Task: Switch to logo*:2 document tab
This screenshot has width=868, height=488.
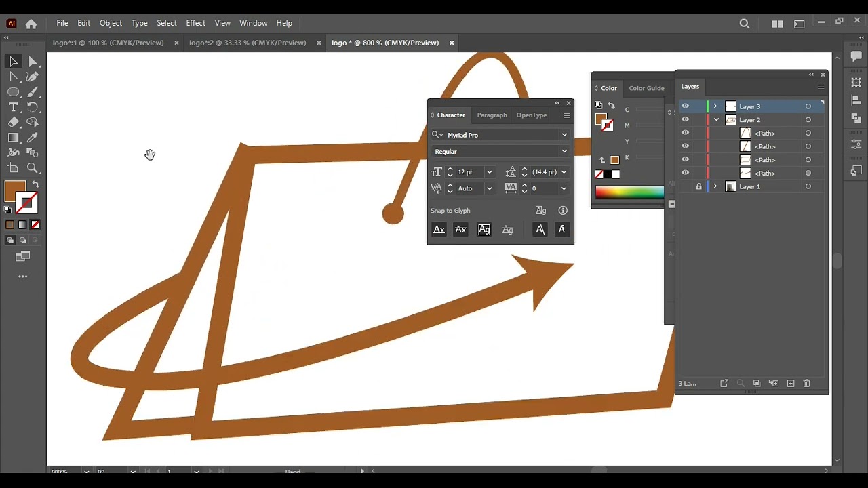Action: [248, 43]
